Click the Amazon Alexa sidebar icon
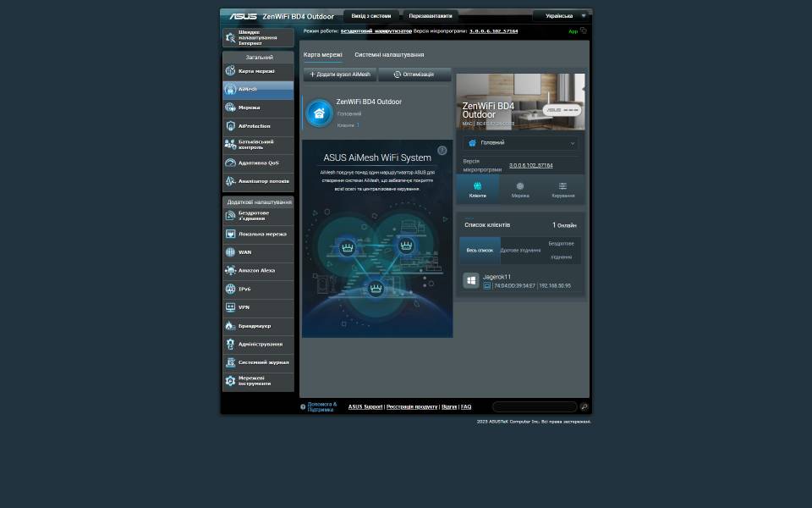Image resolution: width=812 pixels, height=508 pixels. [x=230, y=271]
